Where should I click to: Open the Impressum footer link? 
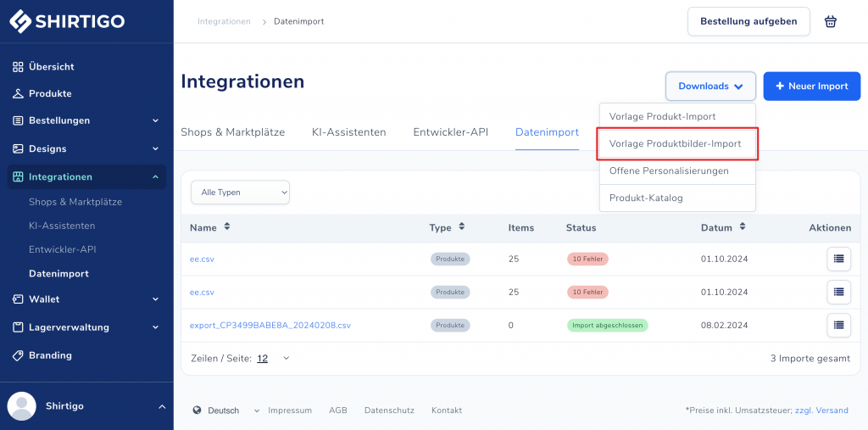[x=290, y=410]
